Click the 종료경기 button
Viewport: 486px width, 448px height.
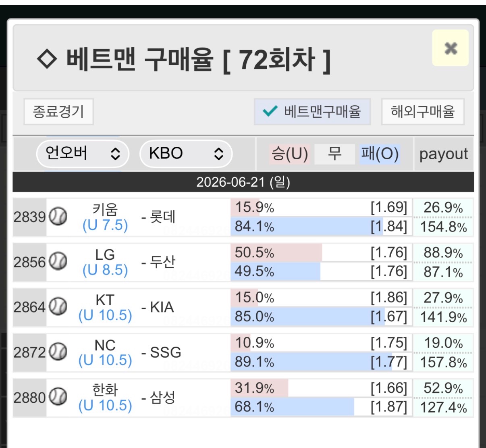[x=58, y=111]
